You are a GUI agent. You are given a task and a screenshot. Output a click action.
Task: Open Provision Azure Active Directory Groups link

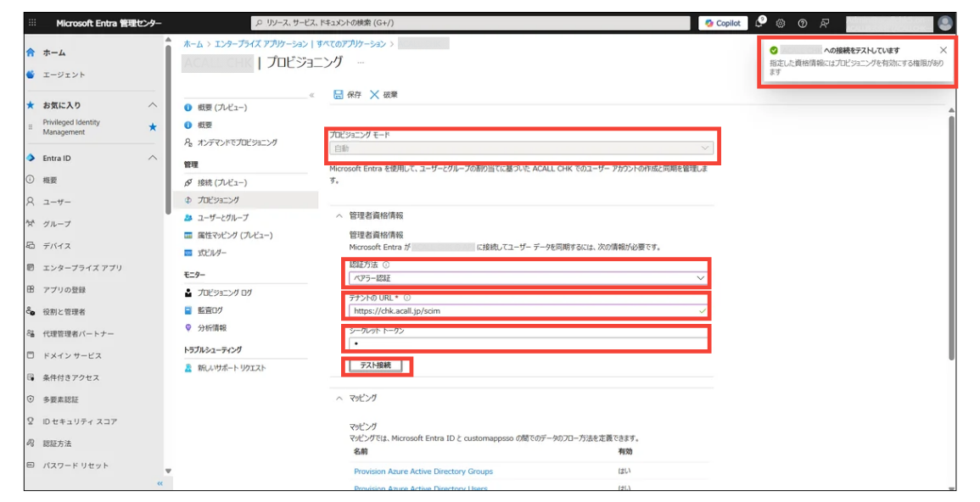click(x=423, y=471)
